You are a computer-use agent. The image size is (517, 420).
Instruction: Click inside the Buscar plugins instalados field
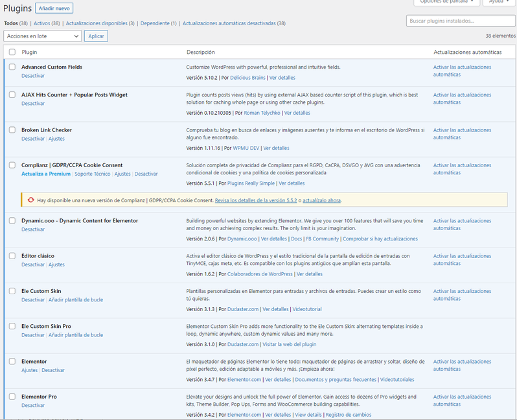[460, 21]
